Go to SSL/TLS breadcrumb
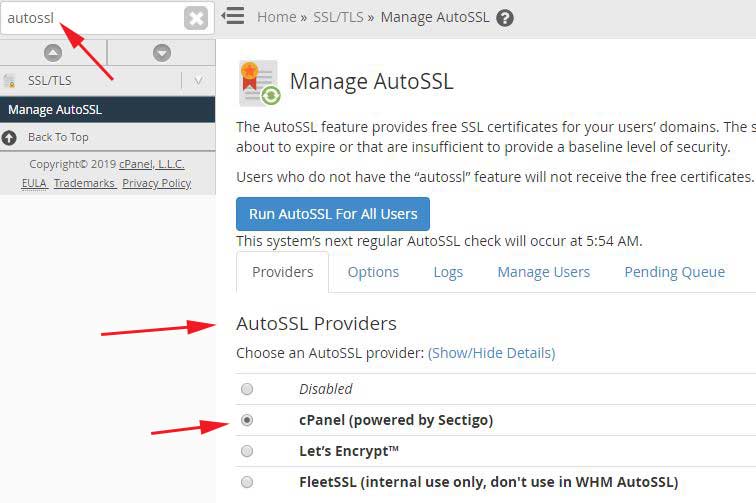The width and height of the screenshot is (756, 503). point(338,17)
